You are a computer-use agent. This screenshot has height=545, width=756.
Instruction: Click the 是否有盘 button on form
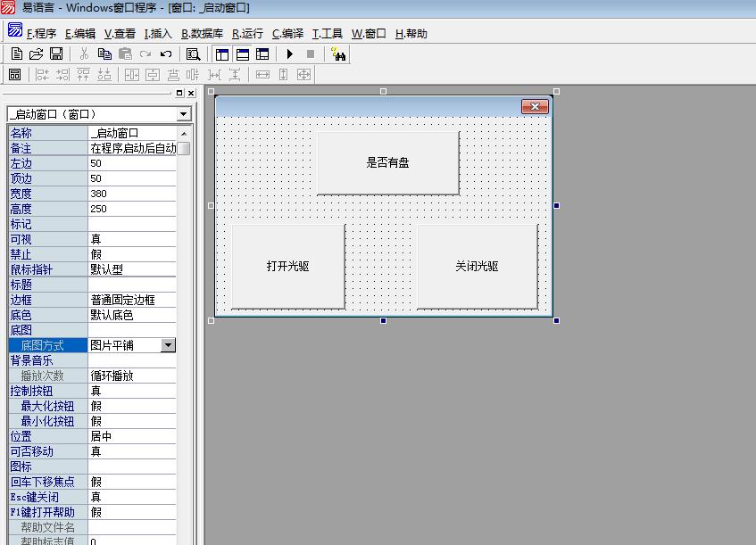click(387, 163)
